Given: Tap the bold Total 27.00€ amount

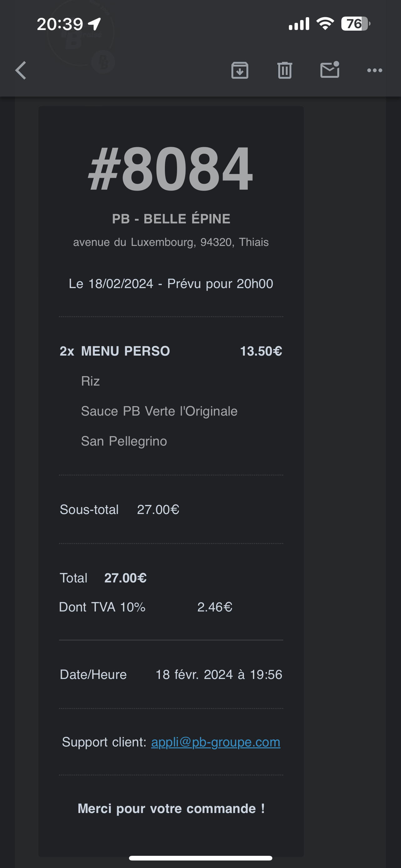Looking at the screenshot, I should coord(125,578).
